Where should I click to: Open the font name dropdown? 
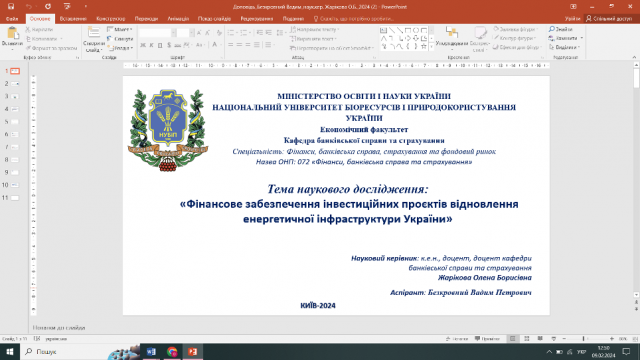tap(173, 33)
